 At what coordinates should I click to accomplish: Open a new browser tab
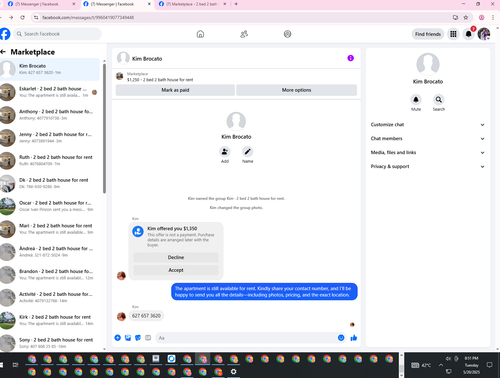click(x=236, y=4)
